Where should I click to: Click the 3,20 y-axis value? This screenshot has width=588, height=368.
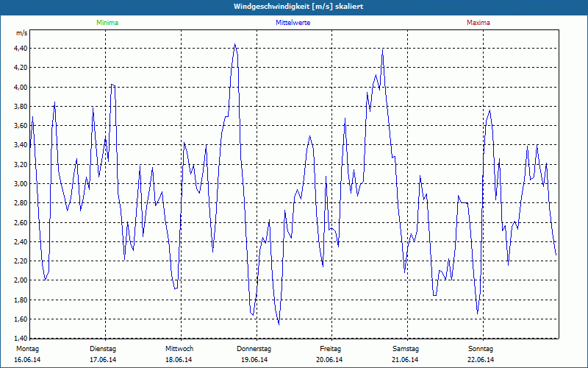[x=21, y=164]
